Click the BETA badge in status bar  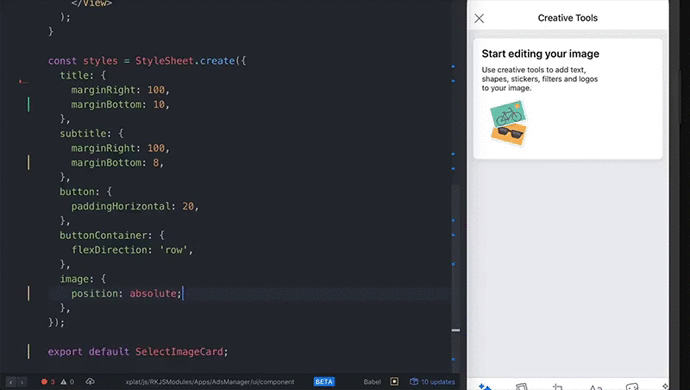click(324, 382)
